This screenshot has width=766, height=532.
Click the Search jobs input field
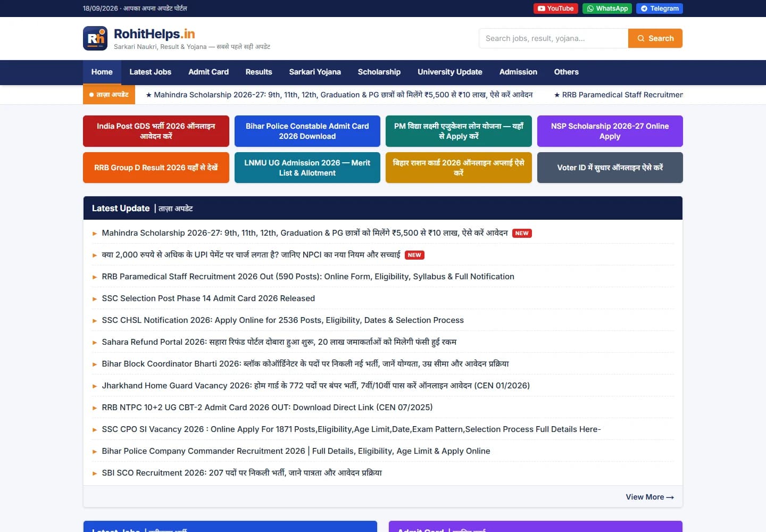tap(553, 38)
